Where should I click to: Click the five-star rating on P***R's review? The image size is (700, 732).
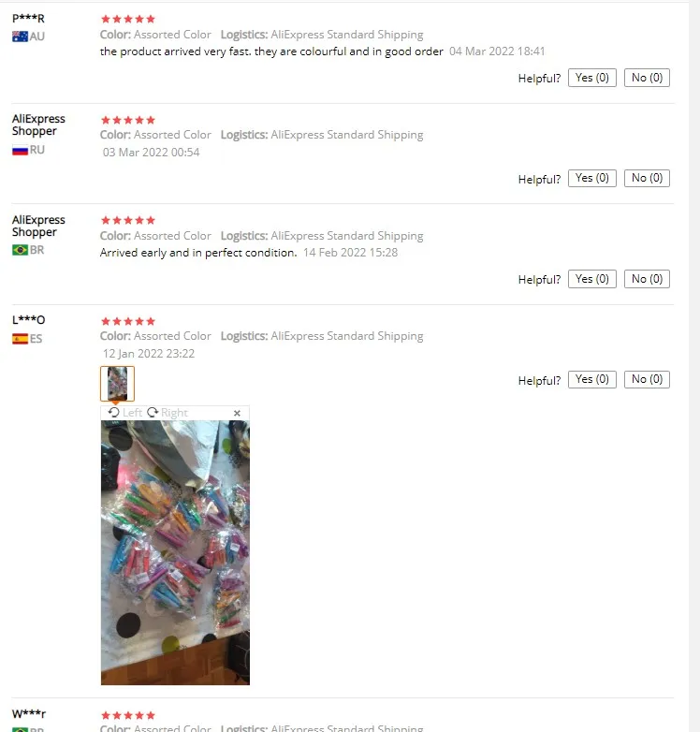(128, 19)
